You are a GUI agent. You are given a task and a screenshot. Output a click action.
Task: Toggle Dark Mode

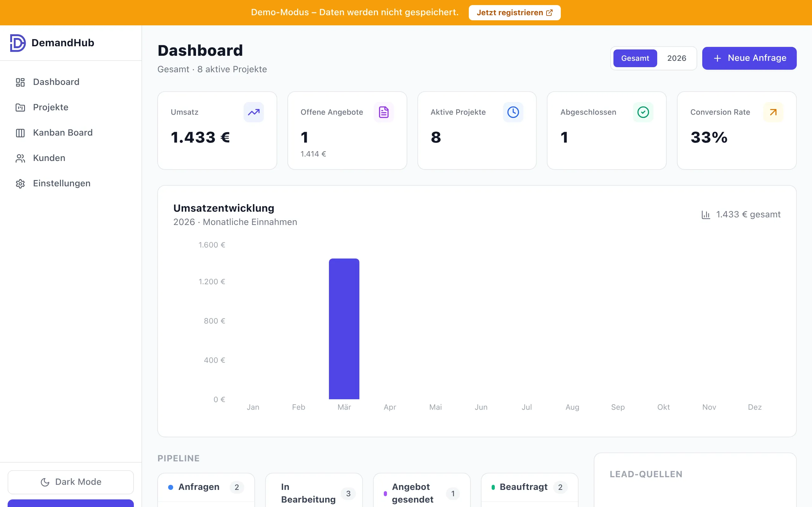click(x=70, y=482)
